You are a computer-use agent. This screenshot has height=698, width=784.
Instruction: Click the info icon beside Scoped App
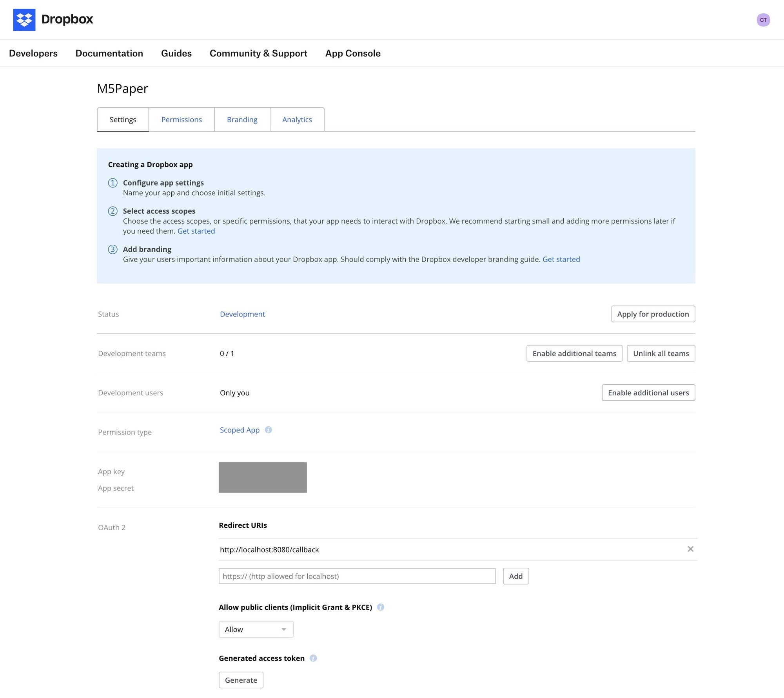point(269,429)
